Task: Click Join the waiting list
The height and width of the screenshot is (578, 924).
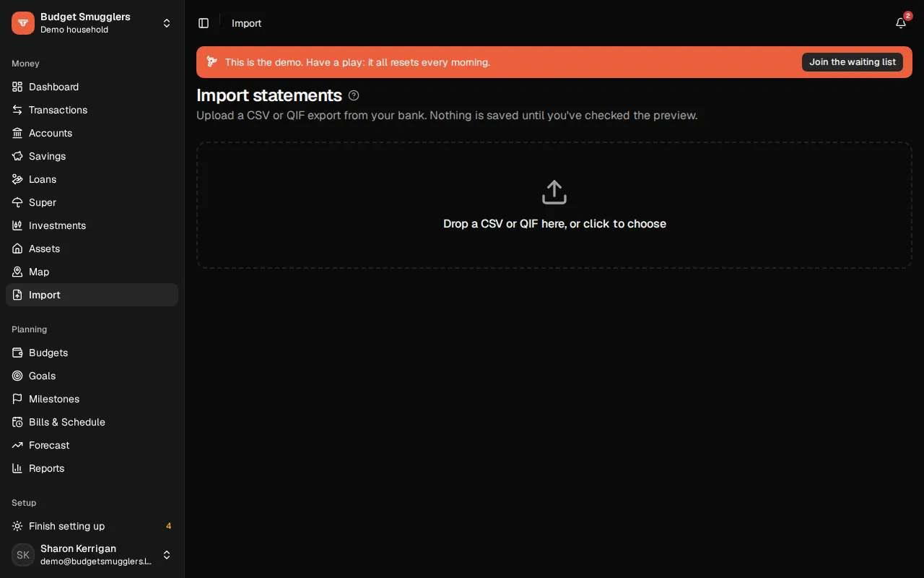Action: pos(853,62)
